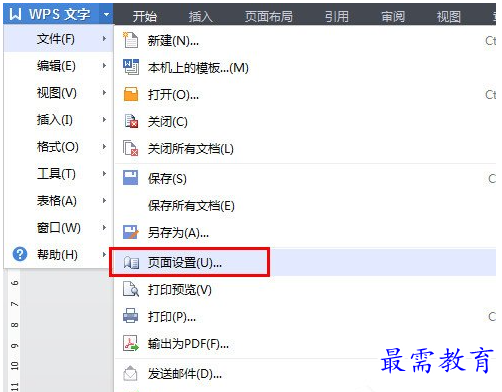Open the 文件(F) menu
Screen dimensions: 502x392
click(58, 39)
